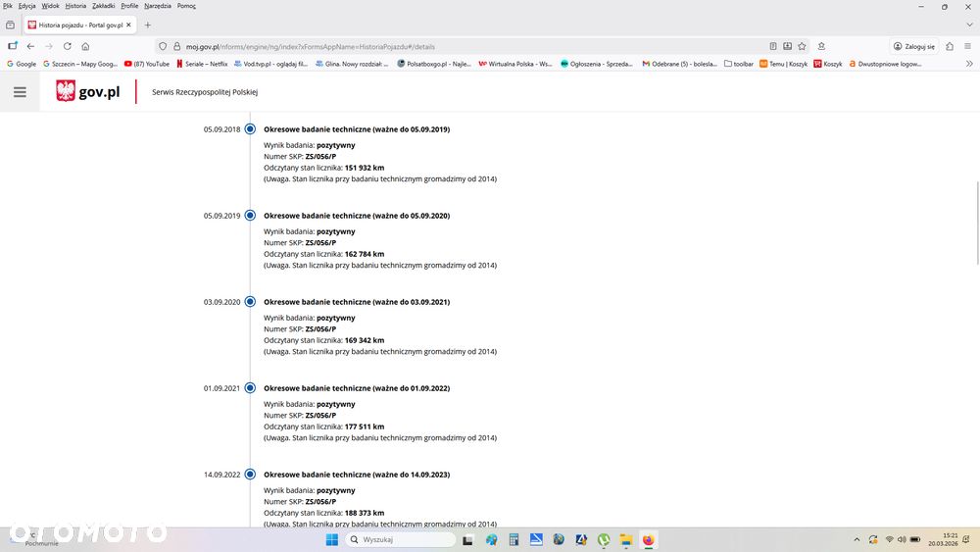Bookmark this page with the star icon
The image size is (980, 552).
(x=802, y=46)
